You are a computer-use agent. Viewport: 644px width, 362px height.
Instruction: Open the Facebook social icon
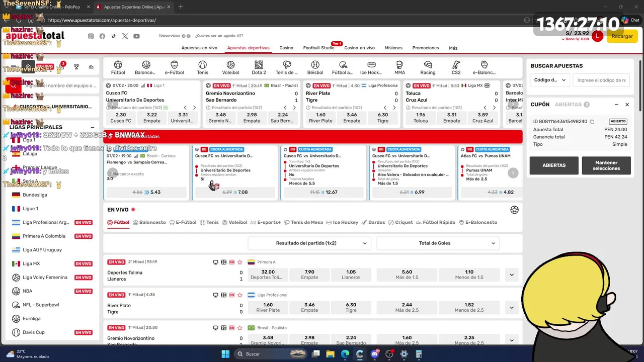(102, 36)
